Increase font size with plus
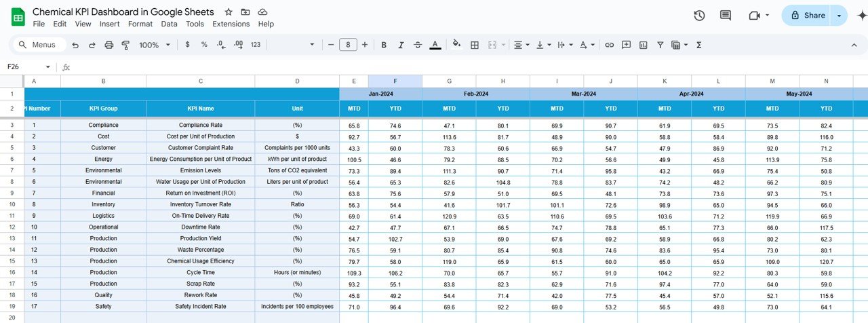868x323 pixels. click(365, 45)
